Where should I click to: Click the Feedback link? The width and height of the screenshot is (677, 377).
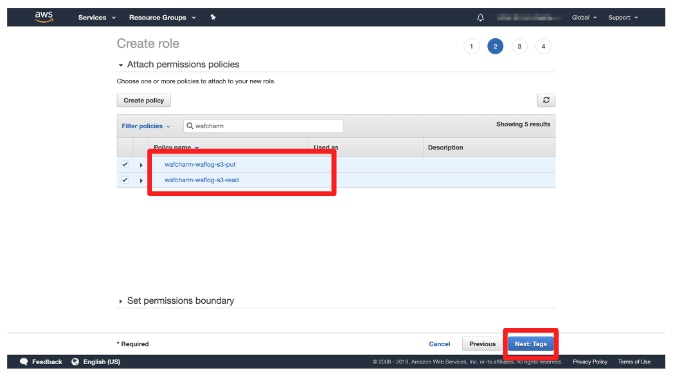pos(47,362)
